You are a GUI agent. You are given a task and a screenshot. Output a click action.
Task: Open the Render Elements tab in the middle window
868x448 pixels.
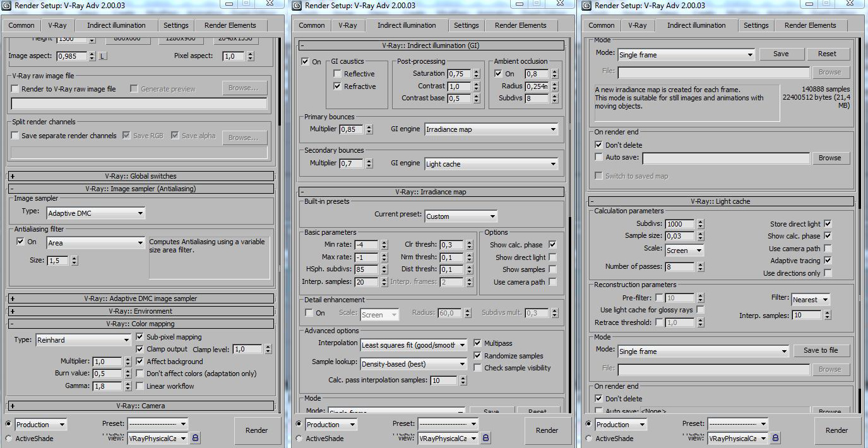521,25
